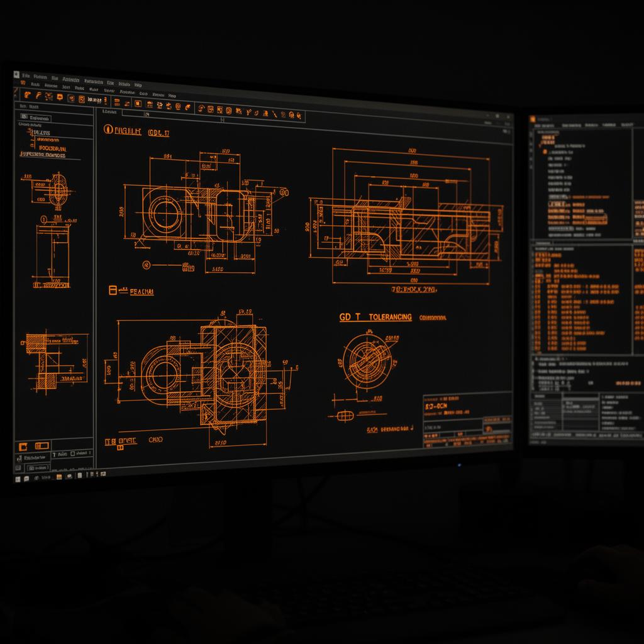Select the large cross-section view at the drawing's top right
This screenshot has height=644, width=644.
[x=407, y=217]
